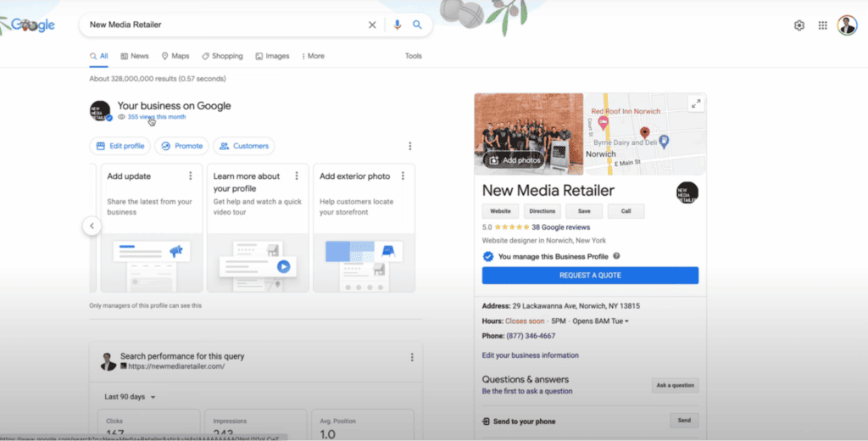Click the Clicks metric card
868x441 pixels.
pos(149,425)
